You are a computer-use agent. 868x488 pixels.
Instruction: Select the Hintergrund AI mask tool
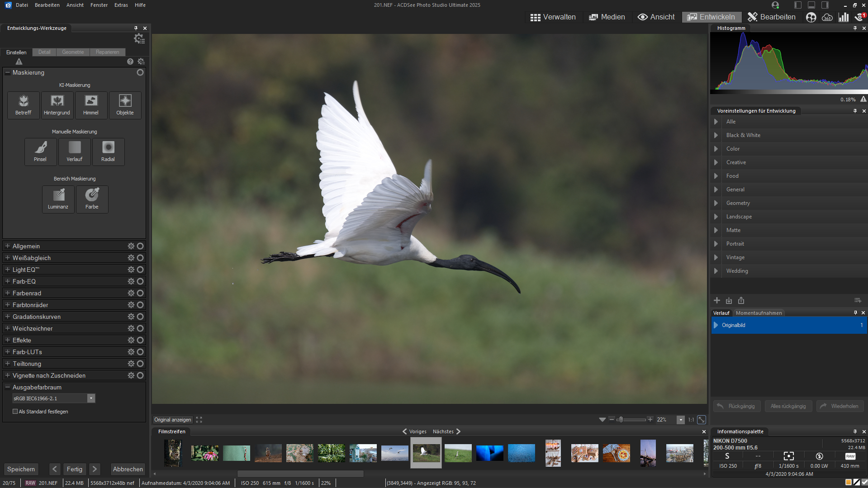point(57,105)
